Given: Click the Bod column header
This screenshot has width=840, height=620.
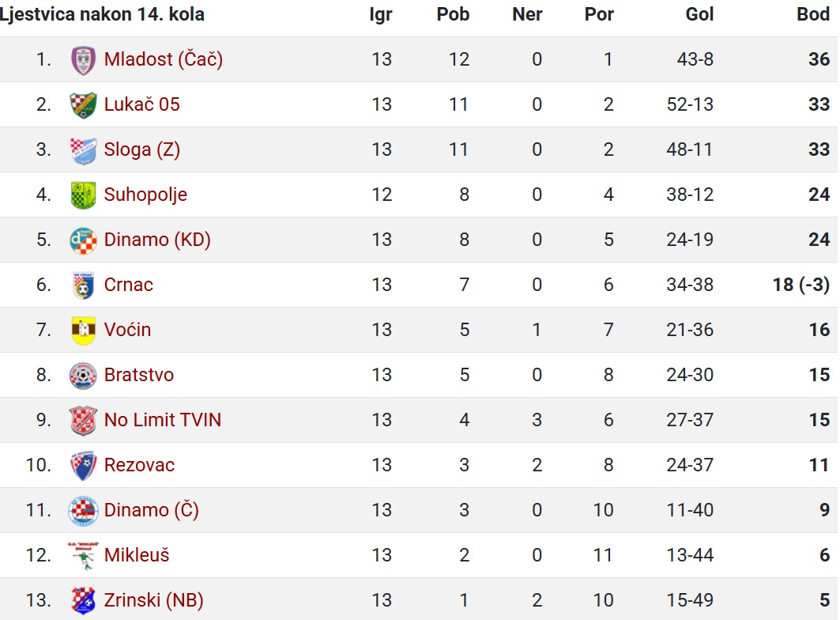Looking at the screenshot, I should 812,14.
